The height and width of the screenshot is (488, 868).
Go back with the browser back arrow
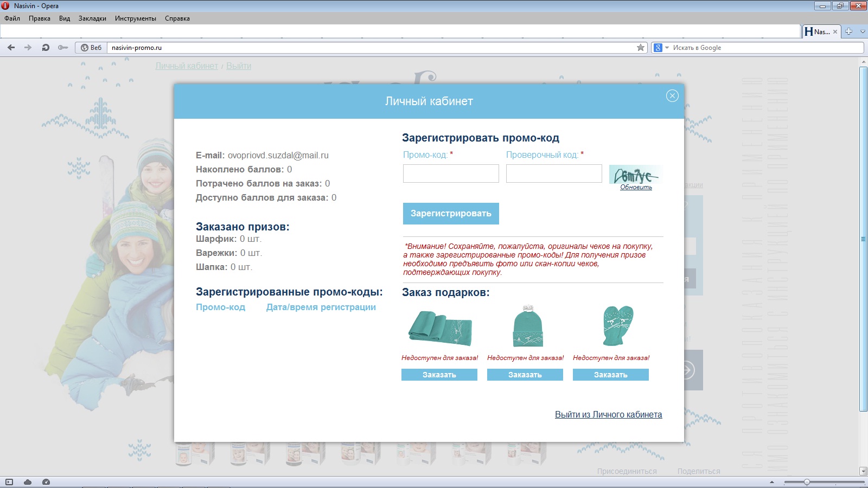pyautogui.click(x=11, y=48)
